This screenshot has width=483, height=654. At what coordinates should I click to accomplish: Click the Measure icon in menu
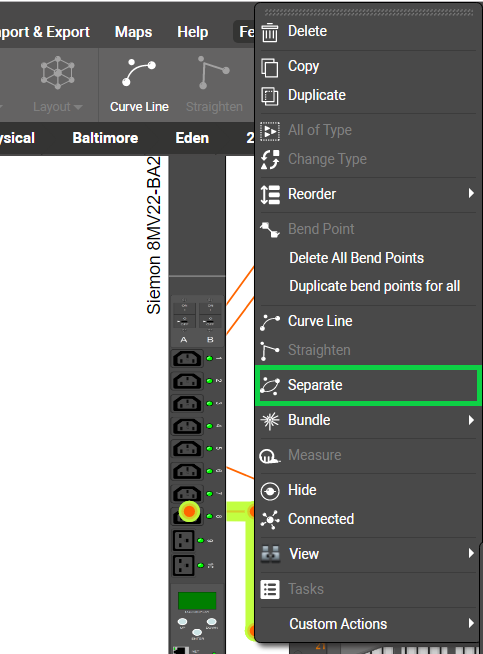pyautogui.click(x=269, y=455)
